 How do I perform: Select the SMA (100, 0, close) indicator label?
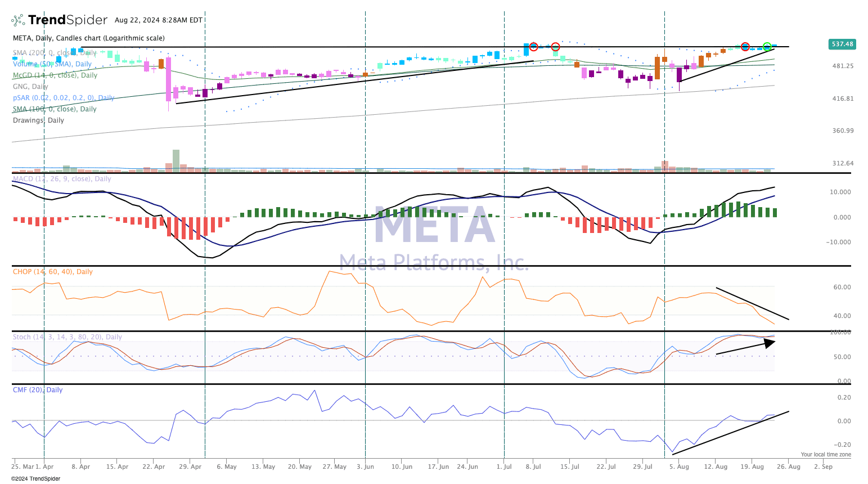point(55,109)
